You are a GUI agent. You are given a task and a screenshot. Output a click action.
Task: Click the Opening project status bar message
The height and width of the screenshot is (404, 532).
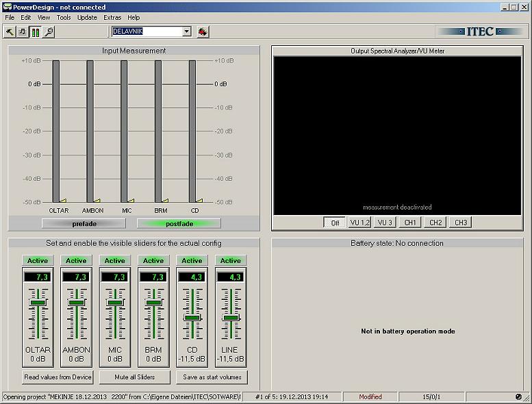122,396
